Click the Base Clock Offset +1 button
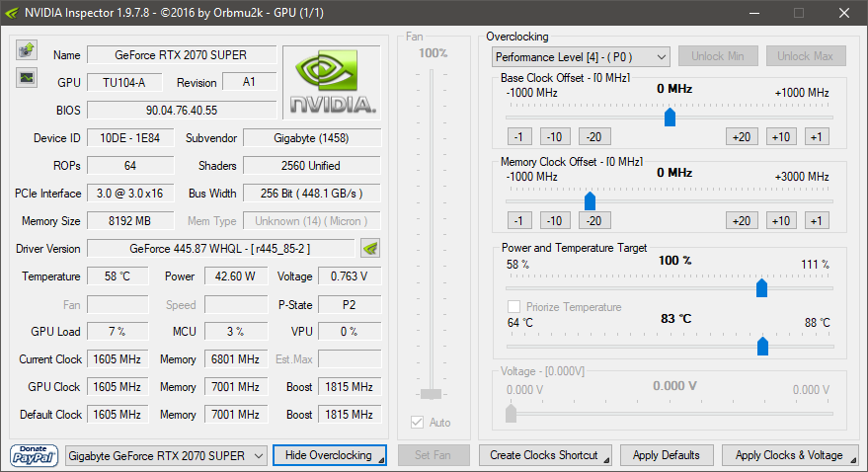This screenshot has height=472, width=868. coord(817,136)
